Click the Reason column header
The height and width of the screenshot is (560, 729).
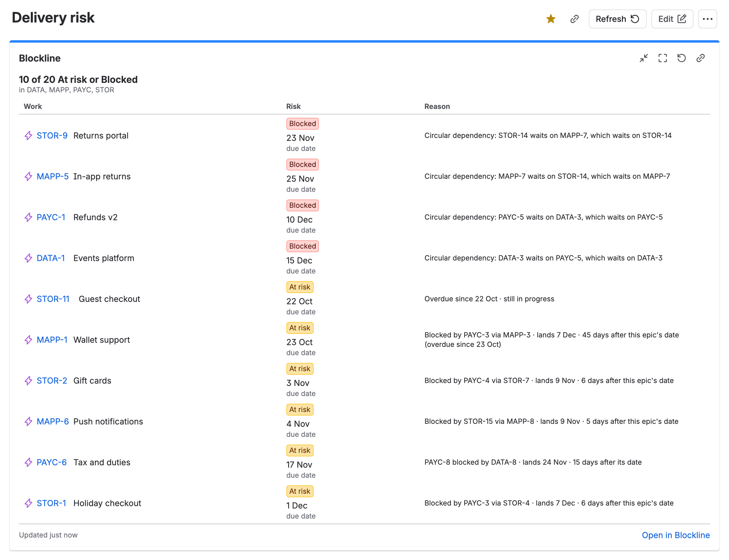[x=437, y=106]
